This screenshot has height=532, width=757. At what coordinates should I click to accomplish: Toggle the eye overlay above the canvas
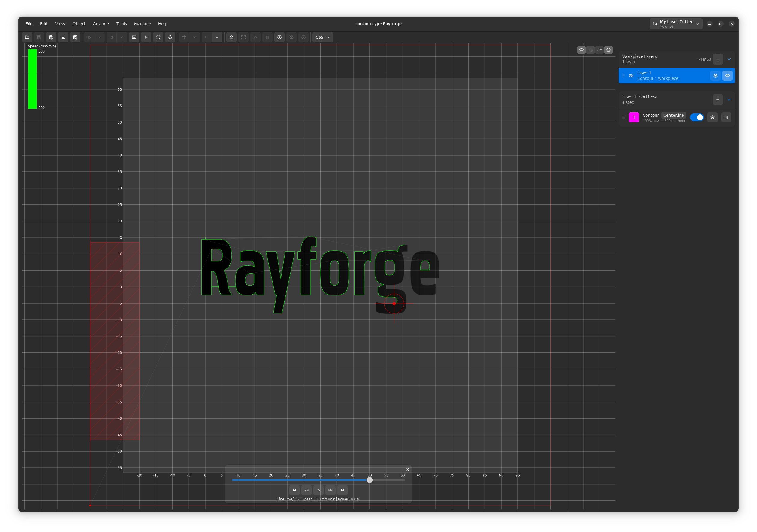pos(581,50)
